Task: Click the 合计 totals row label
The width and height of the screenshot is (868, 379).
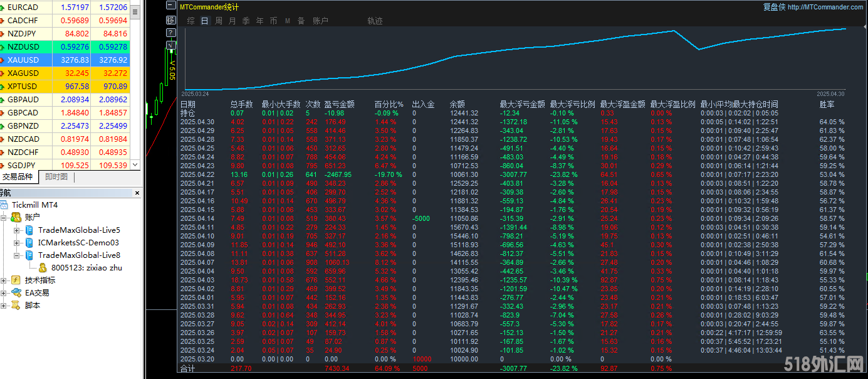Action: tap(187, 368)
